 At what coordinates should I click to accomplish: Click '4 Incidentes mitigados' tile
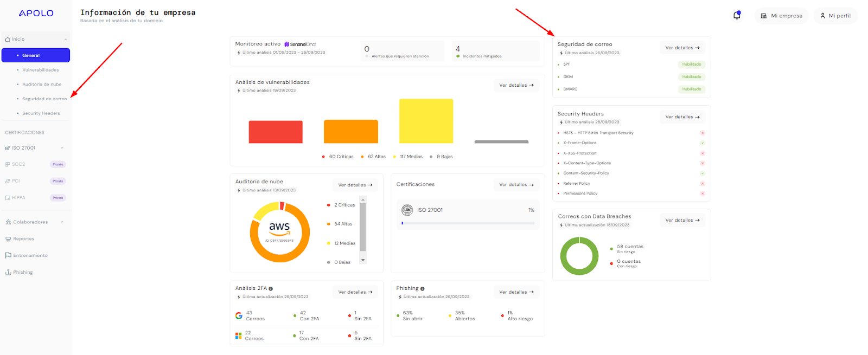(495, 51)
